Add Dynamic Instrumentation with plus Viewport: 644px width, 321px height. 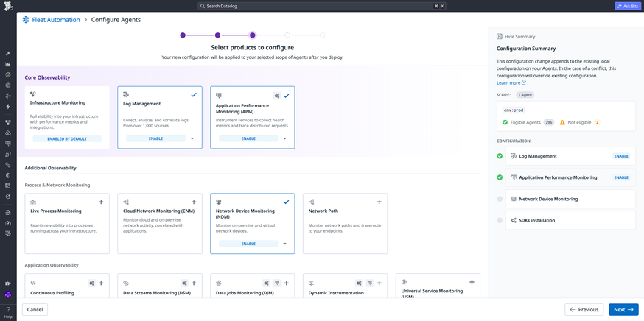pos(379,283)
